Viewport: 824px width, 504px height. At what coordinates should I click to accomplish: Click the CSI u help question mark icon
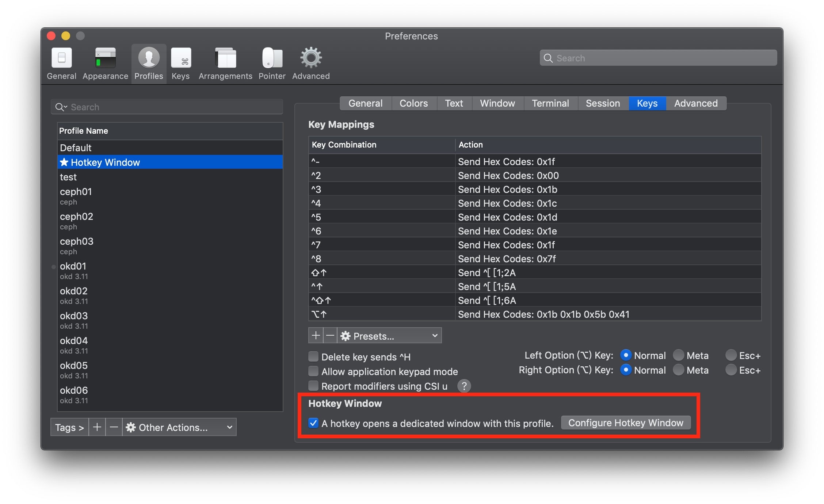464,386
